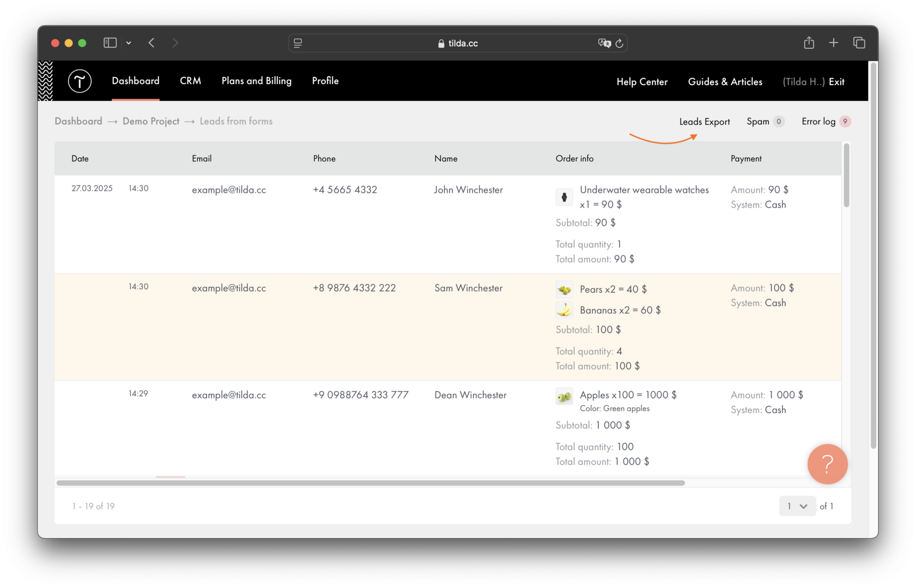Click the bananas product icon
This screenshot has height=588, width=916.
564,310
